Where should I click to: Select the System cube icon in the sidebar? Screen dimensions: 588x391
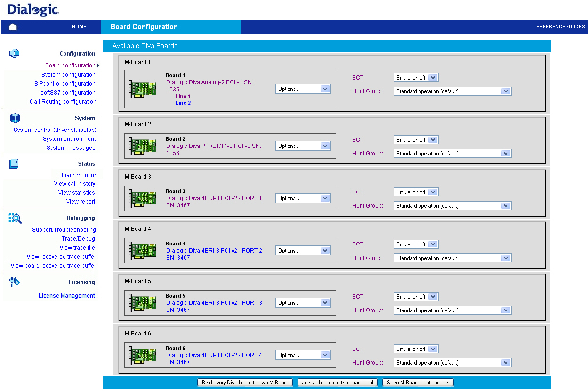tap(14, 118)
